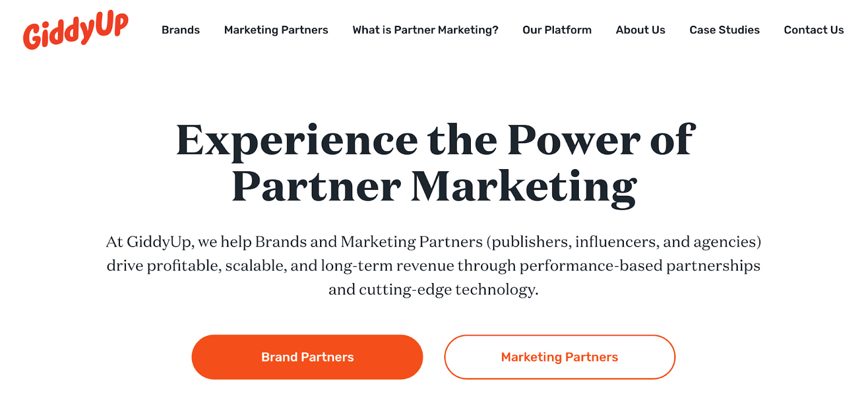Click the word Power in the headline

coord(573,140)
